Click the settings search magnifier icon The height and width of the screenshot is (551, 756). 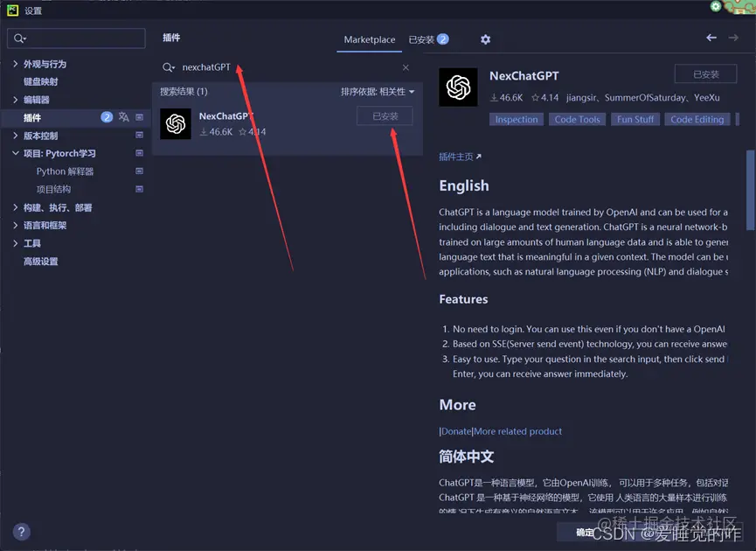[19, 38]
